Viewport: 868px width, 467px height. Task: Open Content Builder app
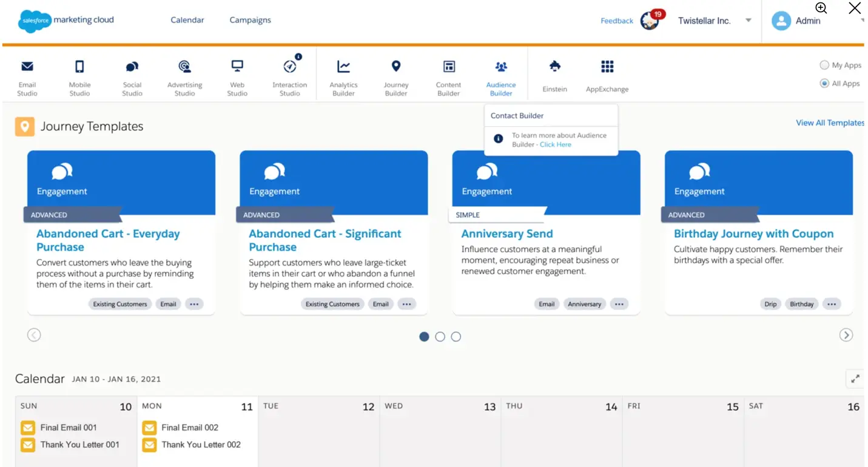point(449,78)
